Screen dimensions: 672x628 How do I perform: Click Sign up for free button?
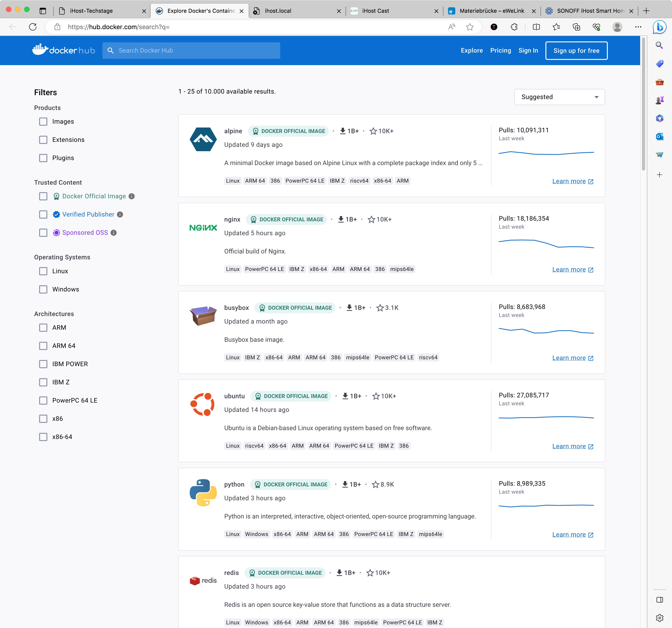click(576, 50)
